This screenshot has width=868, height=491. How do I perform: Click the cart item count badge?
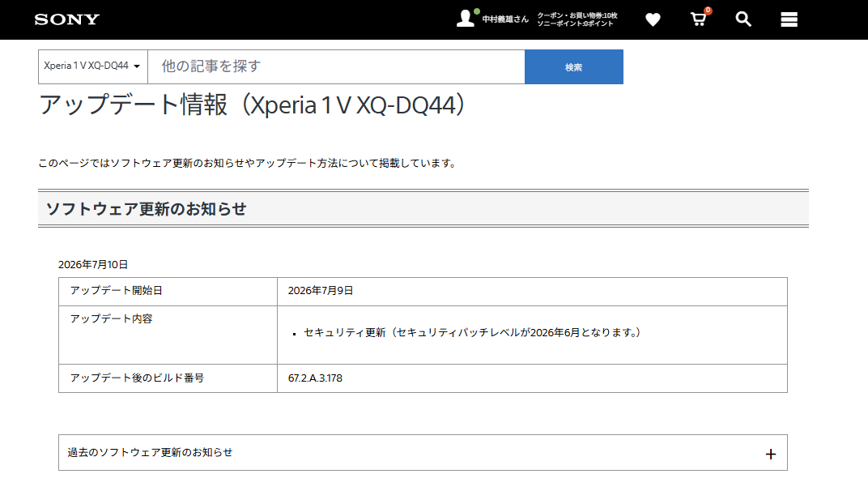point(708,11)
